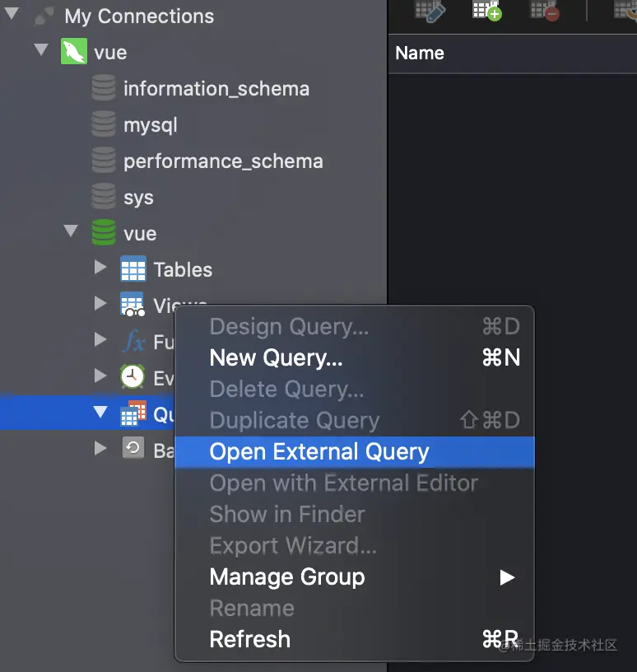This screenshot has height=672, width=637.
Task: Click the Show in Finder item
Action: tap(355, 515)
